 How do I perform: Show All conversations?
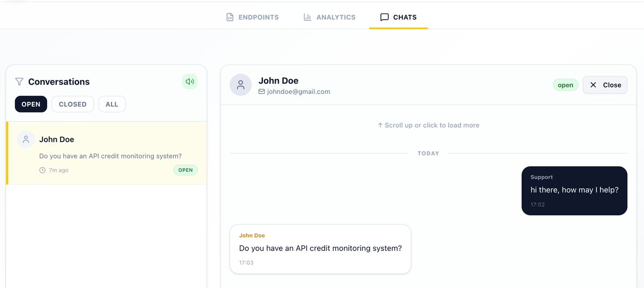tap(112, 104)
